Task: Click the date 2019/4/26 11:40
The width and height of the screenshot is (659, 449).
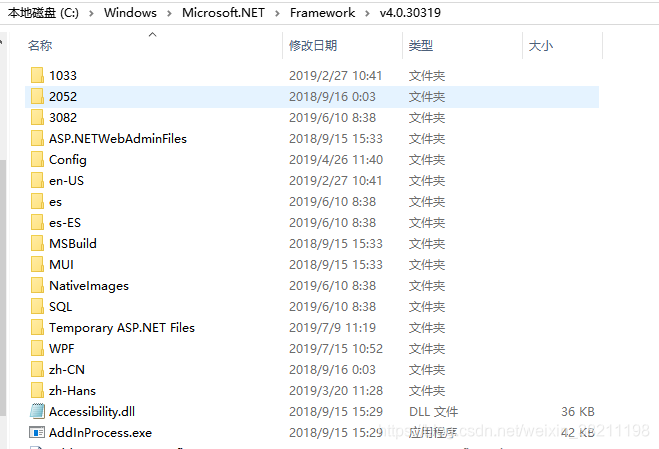Action: [336, 160]
